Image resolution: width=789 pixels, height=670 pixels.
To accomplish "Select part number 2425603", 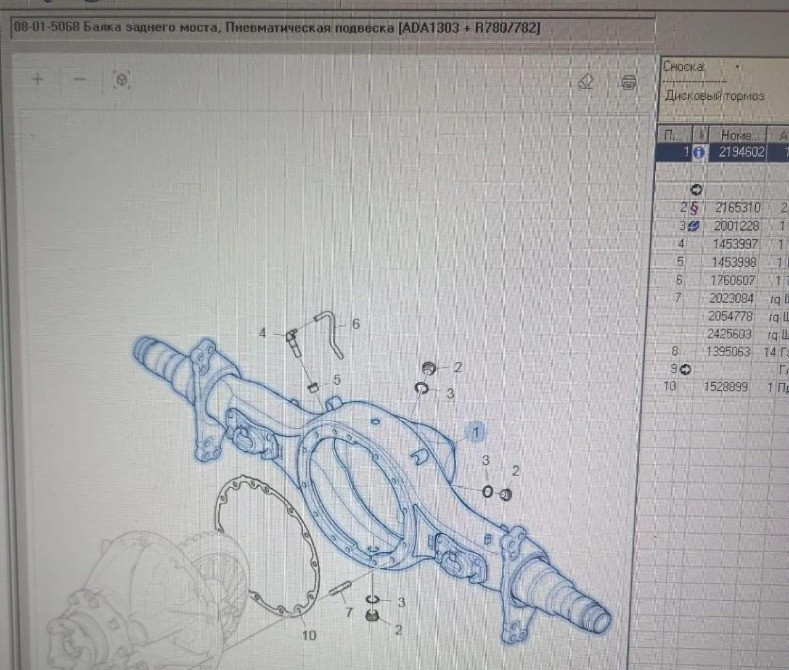I will coord(729,334).
